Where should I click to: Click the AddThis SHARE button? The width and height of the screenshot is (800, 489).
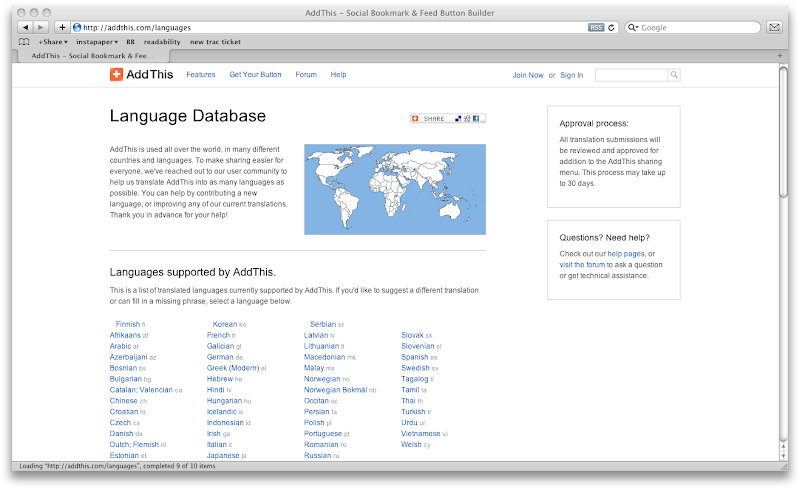447,118
